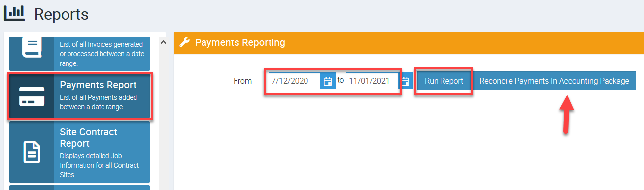Select Payments Report in the sidebar
This screenshot has height=190, width=644.
coord(79,96)
